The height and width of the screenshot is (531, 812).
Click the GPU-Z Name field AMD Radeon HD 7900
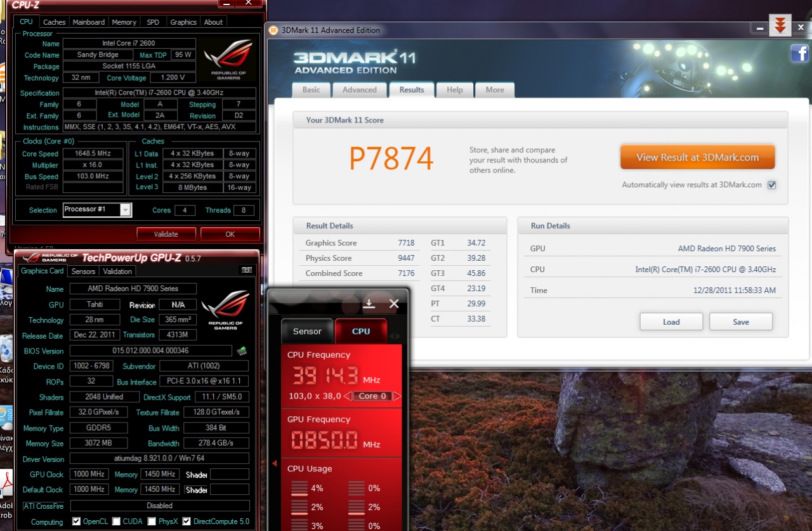click(x=133, y=288)
